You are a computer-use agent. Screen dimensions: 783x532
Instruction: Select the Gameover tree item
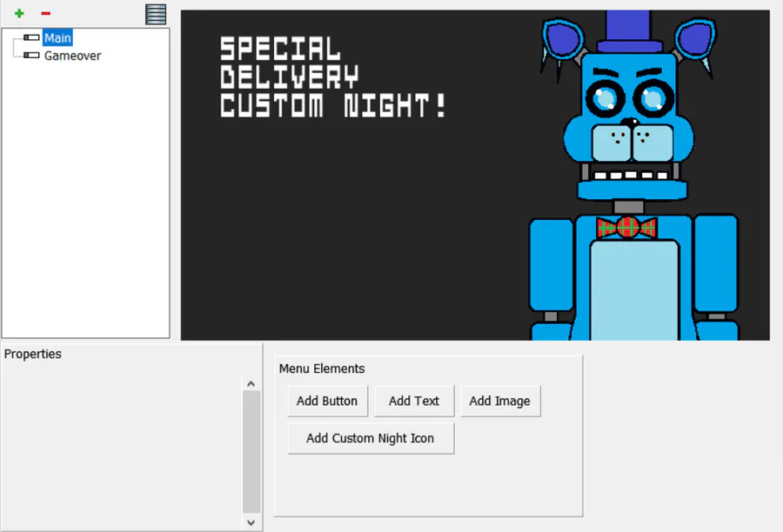click(72, 56)
